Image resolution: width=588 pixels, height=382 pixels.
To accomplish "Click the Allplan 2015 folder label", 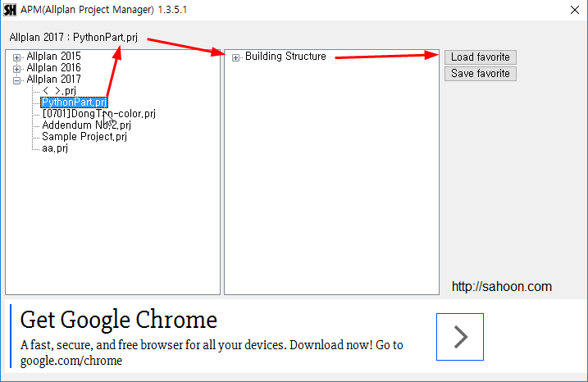I will click(x=53, y=57).
